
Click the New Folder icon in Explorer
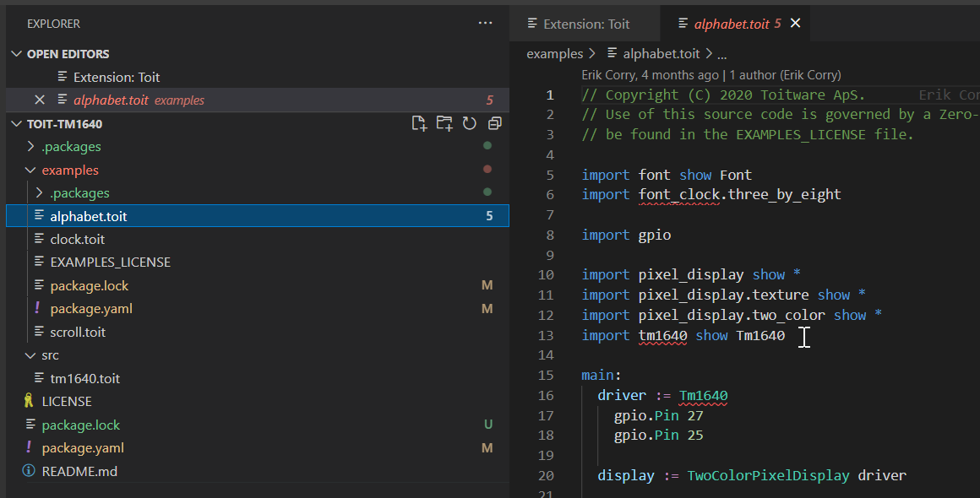point(444,123)
